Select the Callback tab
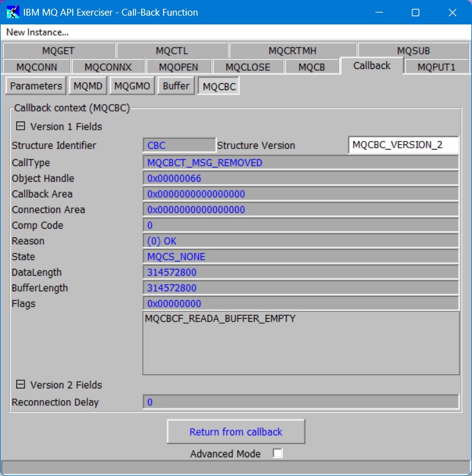This screenshot has width=472, height=476. click(372, 66)
